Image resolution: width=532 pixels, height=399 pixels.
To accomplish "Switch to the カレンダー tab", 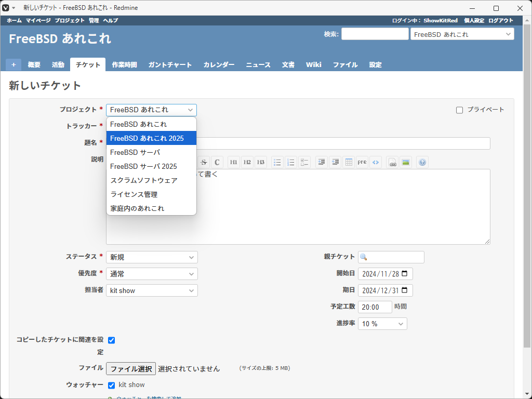I will click(219, 64).
